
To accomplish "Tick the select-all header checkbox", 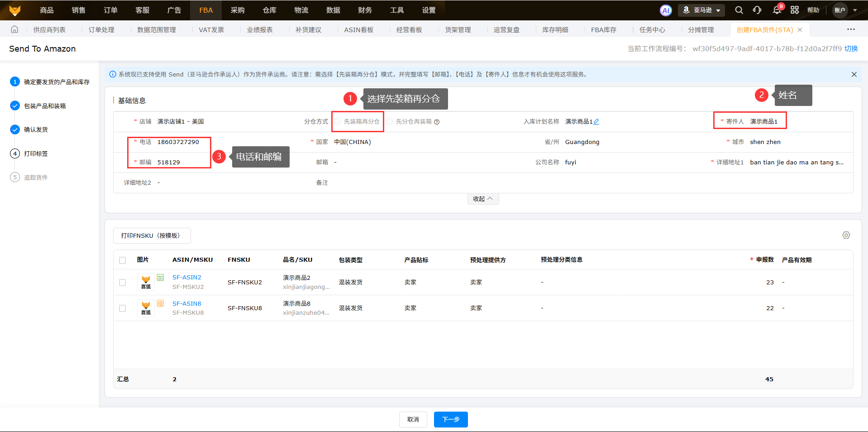I will 122,260.
